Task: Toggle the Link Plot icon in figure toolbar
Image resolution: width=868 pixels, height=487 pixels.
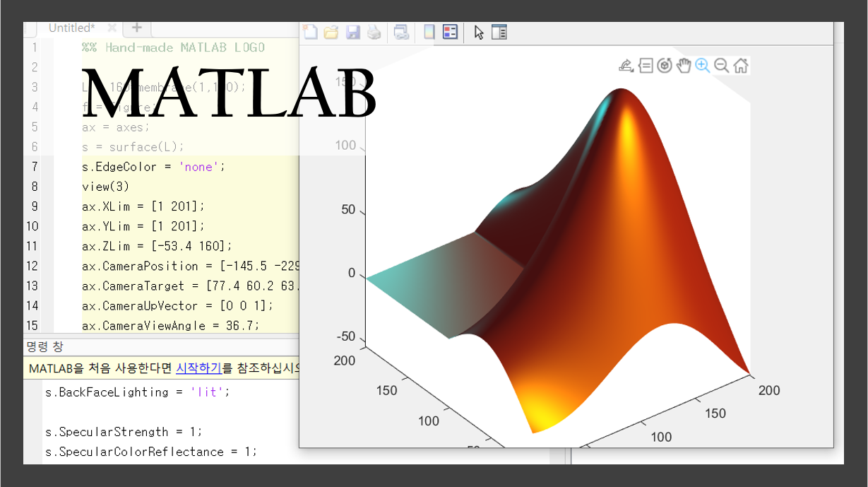Action: [x=401, y=32]
